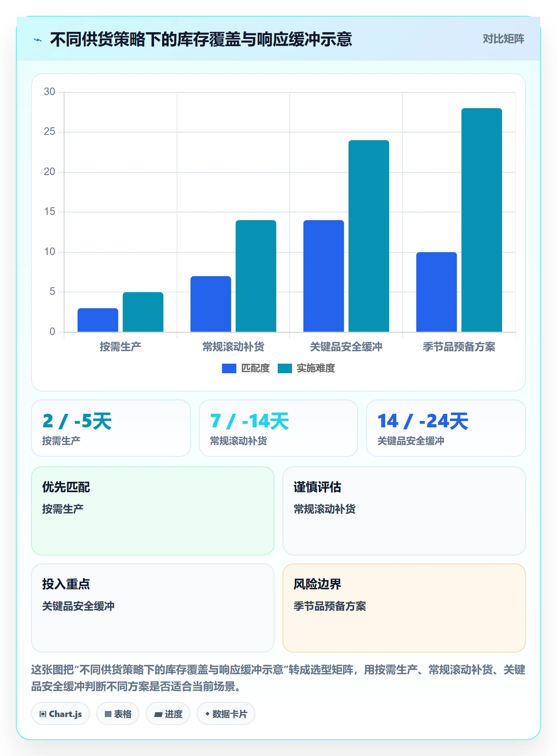Image resolution: width=557 pixels, height=756 pixels.
Task: Click the diamond icon in 数据卡片 chip
Action: tap(207, 714)
